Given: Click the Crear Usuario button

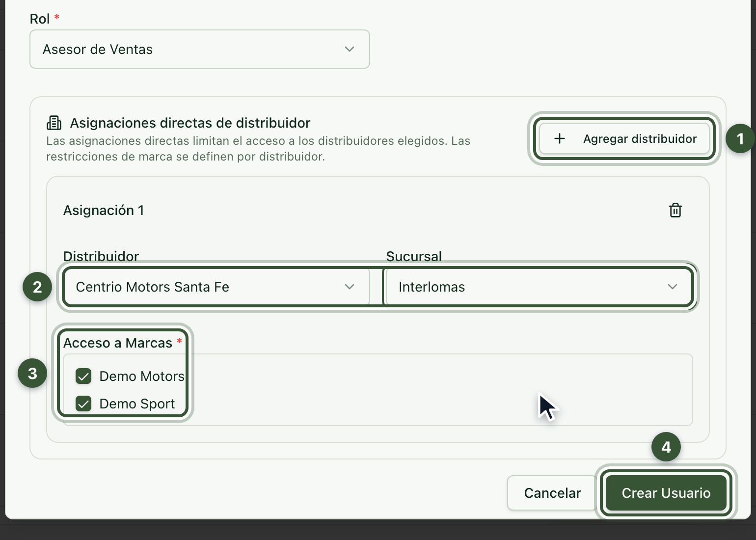Looking at the screenshot, I should (666, 493).
